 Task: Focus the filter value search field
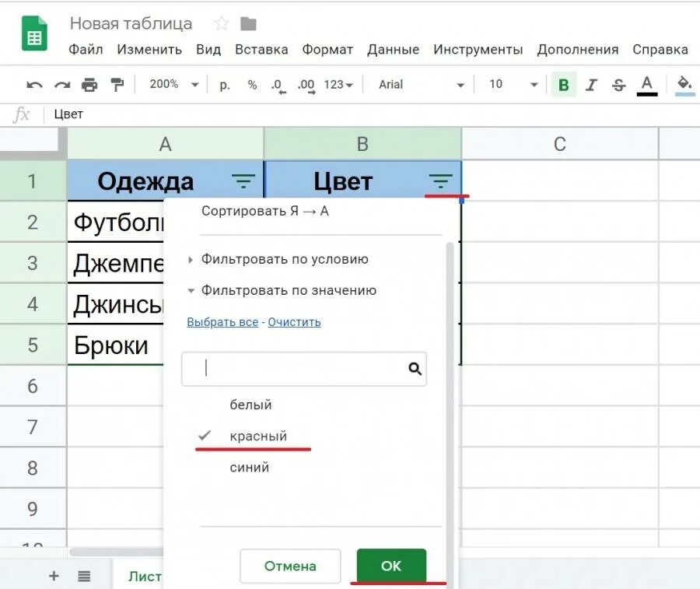[303, 369]
